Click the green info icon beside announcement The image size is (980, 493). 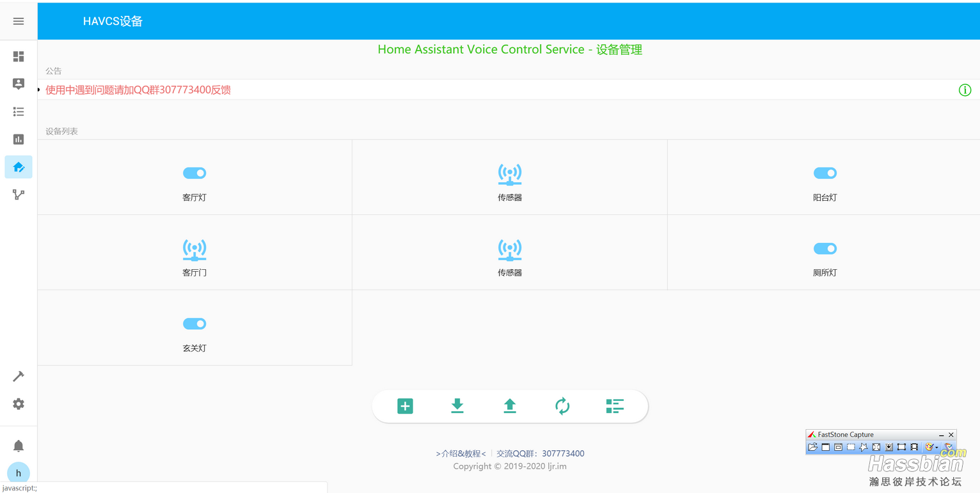[965, 90]
